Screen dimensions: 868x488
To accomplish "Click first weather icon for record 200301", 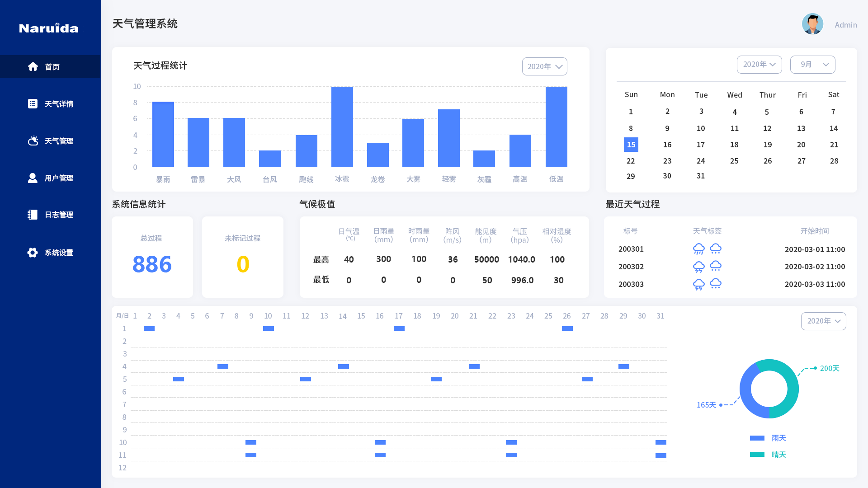I will 699,249.
